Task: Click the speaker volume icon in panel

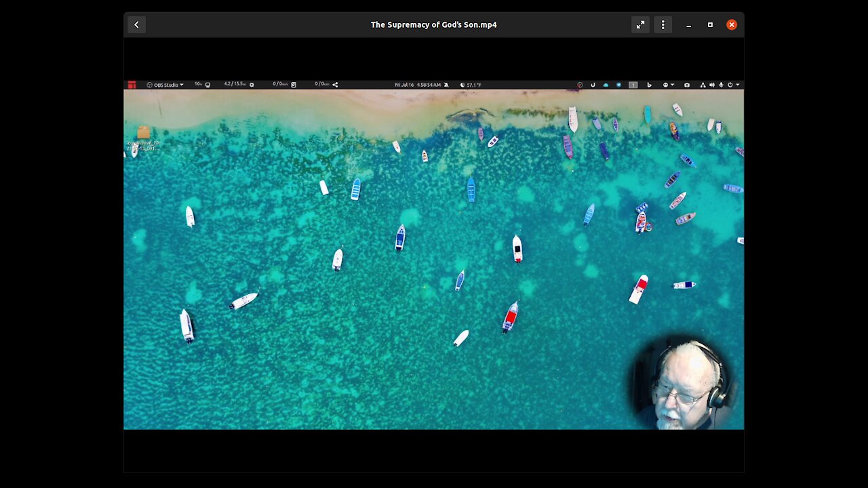Action: [x=712, y=85]
